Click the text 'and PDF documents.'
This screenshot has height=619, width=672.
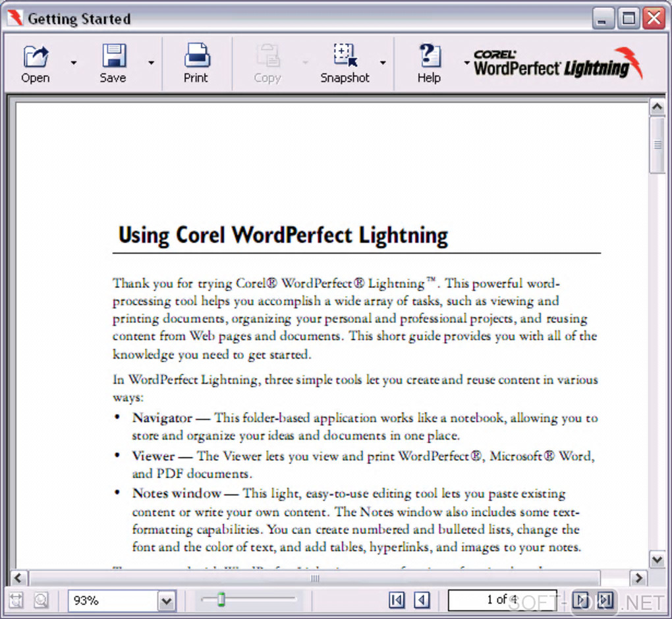(192, 473)
